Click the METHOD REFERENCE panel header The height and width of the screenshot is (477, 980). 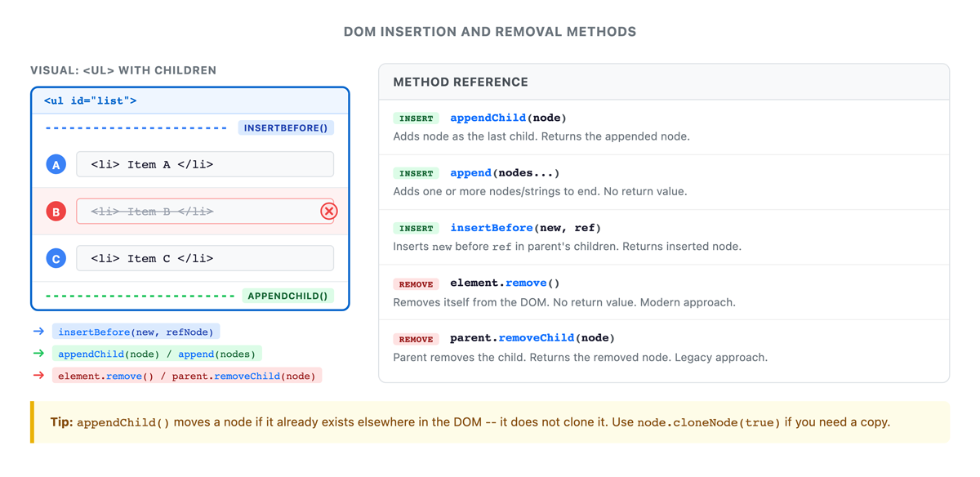point(664,82)
